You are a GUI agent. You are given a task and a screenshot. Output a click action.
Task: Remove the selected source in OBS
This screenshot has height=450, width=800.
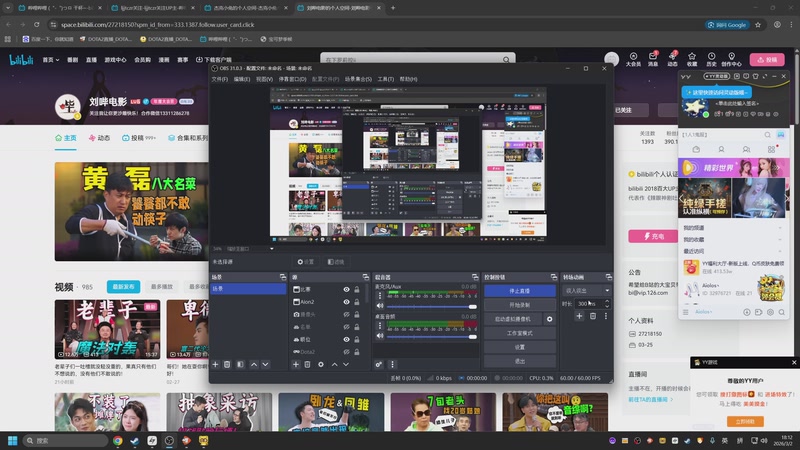307,364
